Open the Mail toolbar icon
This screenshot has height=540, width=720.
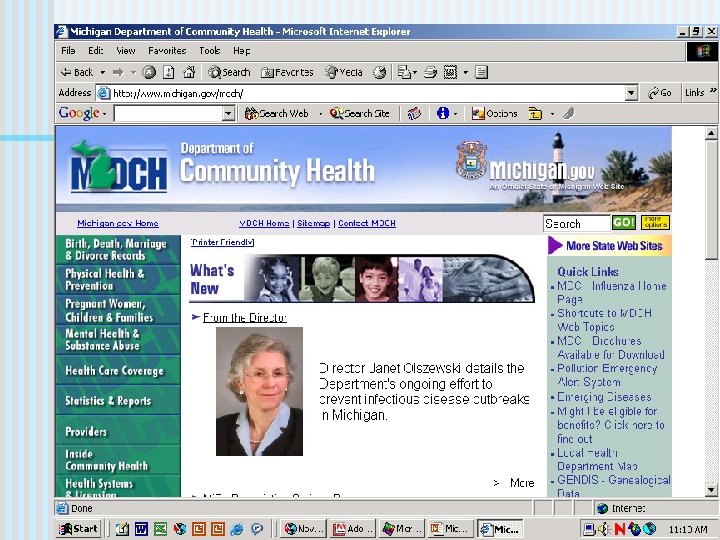click(x=404, y=72)
